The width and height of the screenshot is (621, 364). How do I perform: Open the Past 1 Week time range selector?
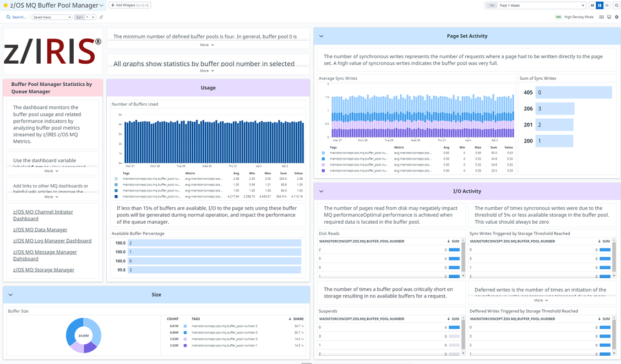[x=535, y=5]
